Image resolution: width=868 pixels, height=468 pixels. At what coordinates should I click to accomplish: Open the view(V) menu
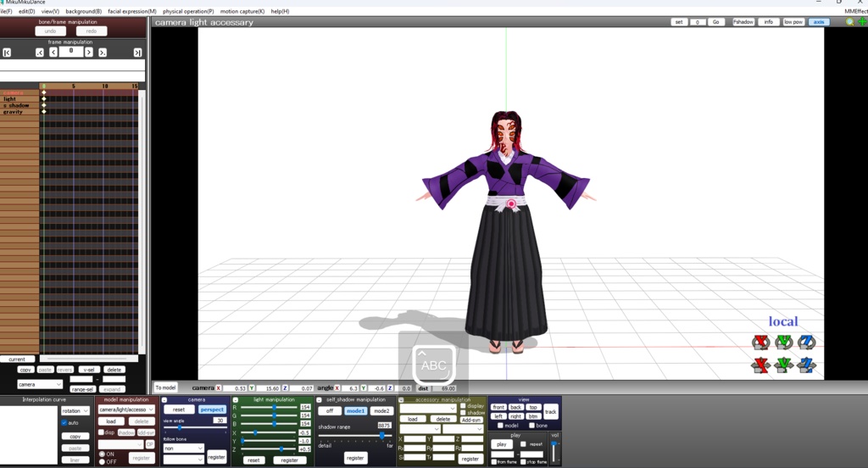(x=50, y=11)
